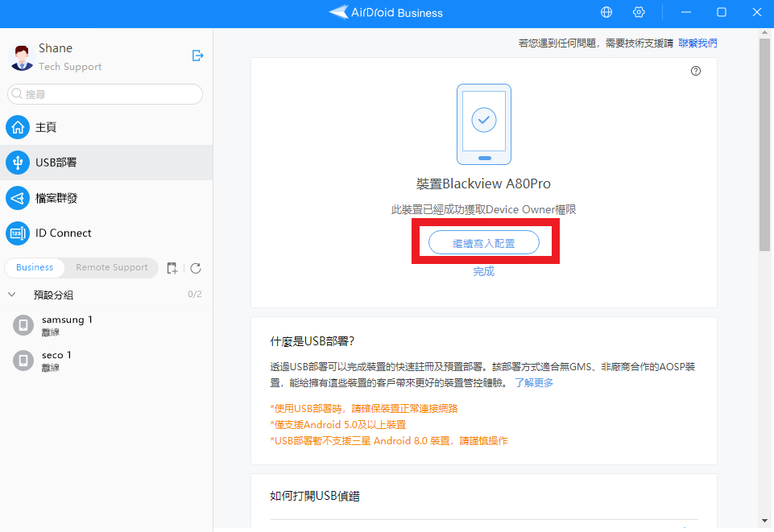This screenshot has height=532, width=774.
Task: Click the 裝置Blackview A80Pro title
Action: coord(484,184)
